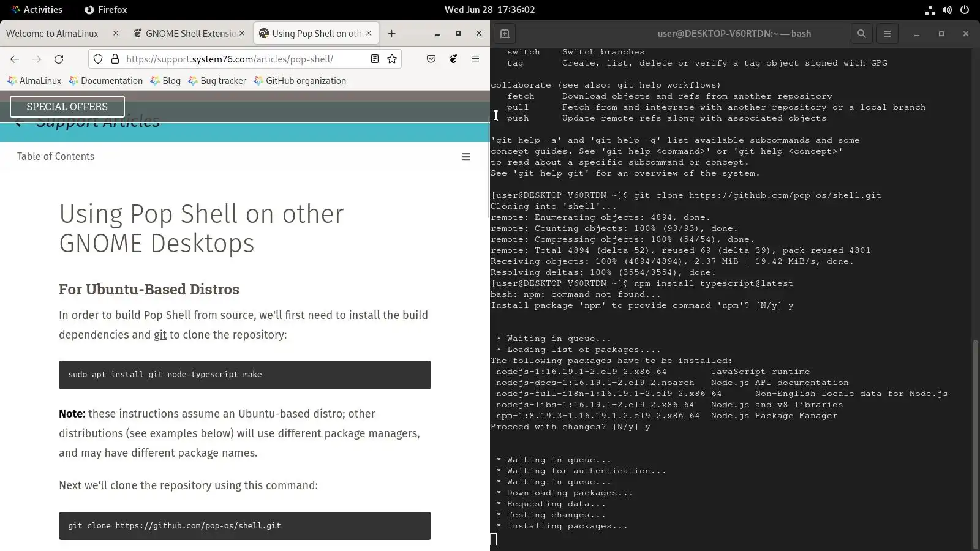This screenshot has height=551, width=980.
Task: Search in the terminal window
Action: click(862, 34)
